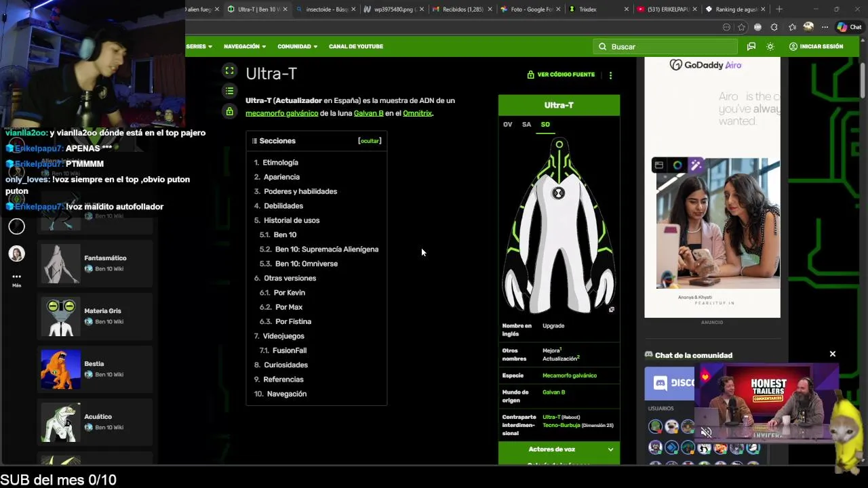Expand the Navegación dropdown menu
The height and width of the screenshot is (488, 868).
(x=245, y=47)
